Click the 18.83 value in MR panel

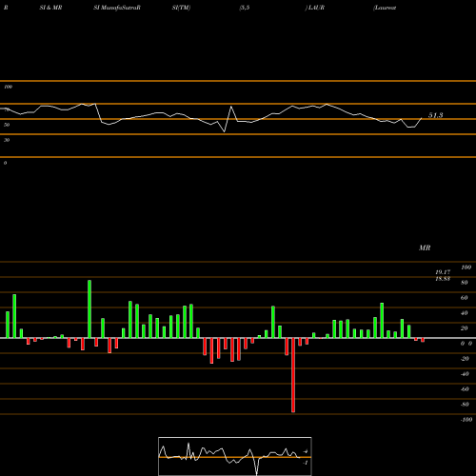(443, 279)
